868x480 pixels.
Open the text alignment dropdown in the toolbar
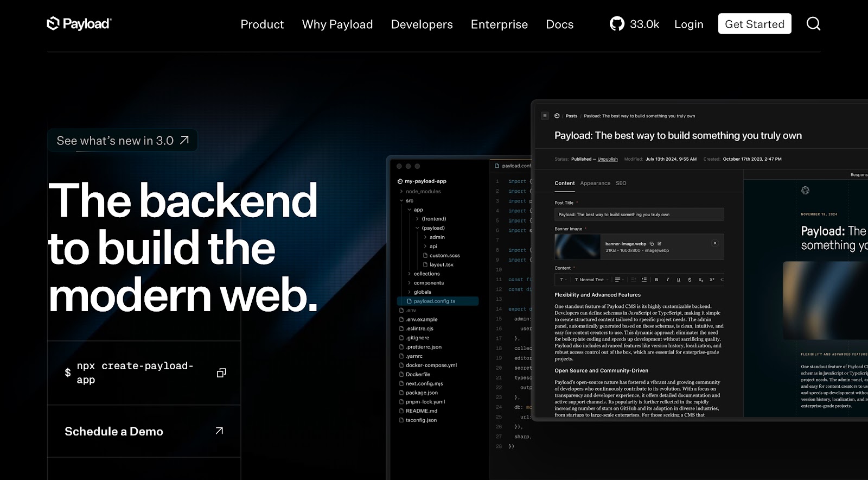coord(620,280)
